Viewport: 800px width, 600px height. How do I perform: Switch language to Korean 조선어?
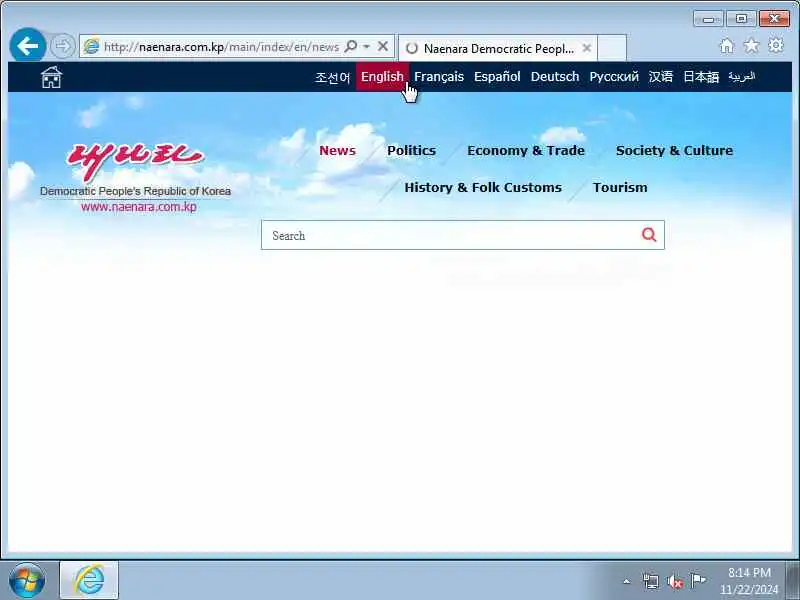pos(333,77)
